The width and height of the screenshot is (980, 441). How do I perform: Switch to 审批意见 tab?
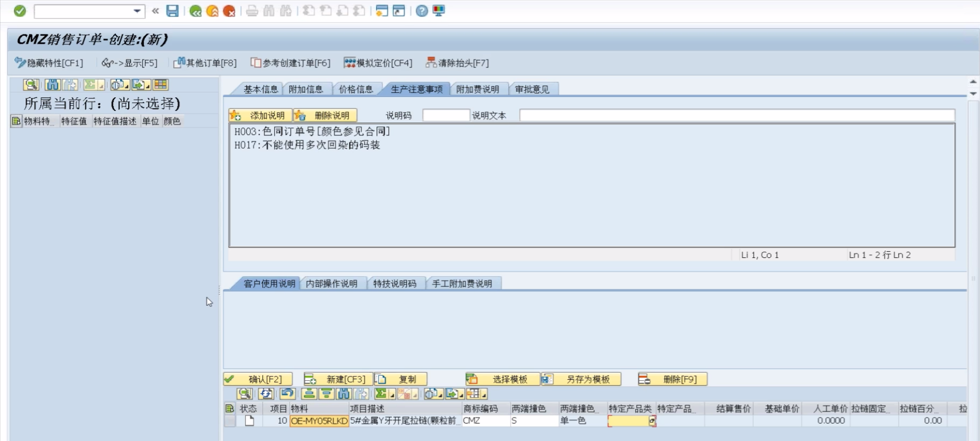tap(532, 89)
